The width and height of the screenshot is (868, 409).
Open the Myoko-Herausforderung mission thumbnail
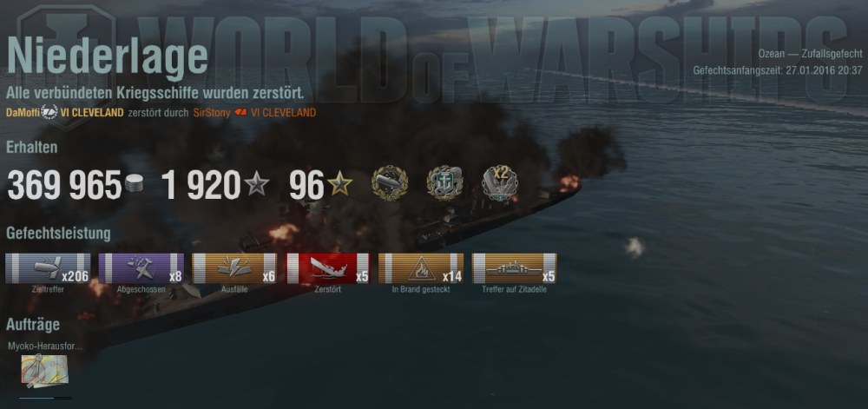45,370
